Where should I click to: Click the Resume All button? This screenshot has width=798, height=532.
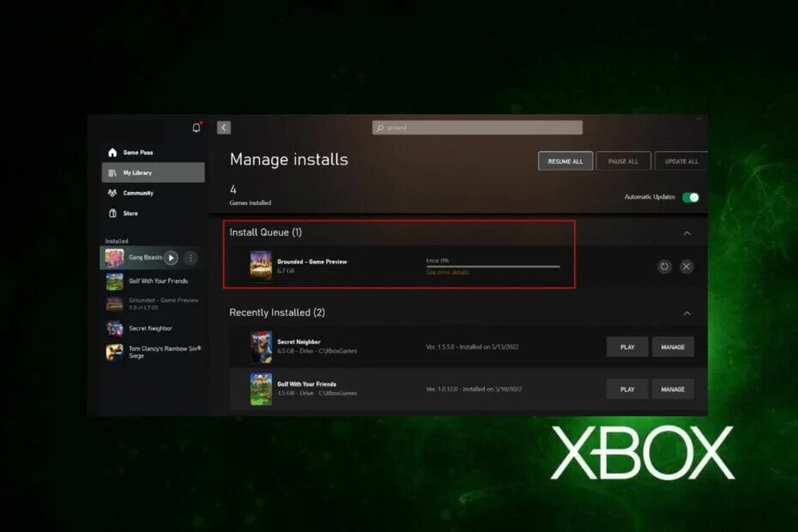(x=565, y=160)
